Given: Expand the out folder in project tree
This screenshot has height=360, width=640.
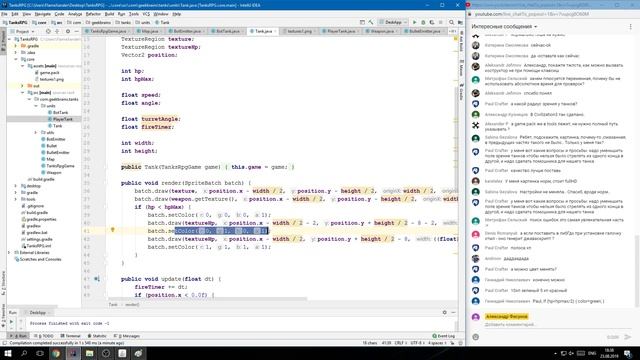Looking at the screenshot, I should [22, 86].
